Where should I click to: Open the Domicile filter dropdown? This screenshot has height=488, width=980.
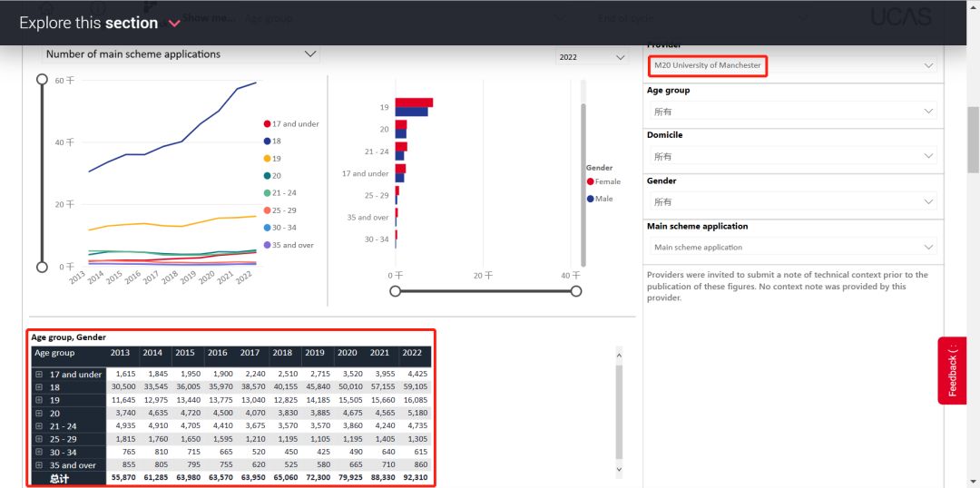click(x=792, y=156)
